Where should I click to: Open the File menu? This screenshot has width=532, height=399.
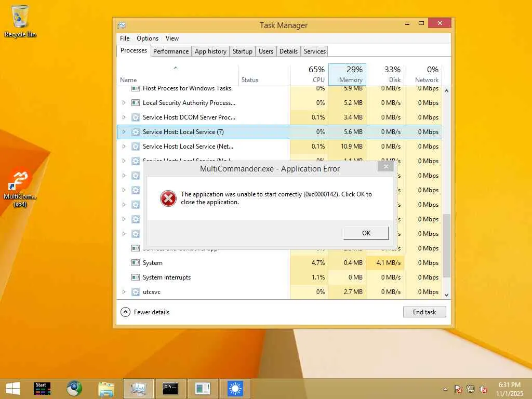(125, 38)
